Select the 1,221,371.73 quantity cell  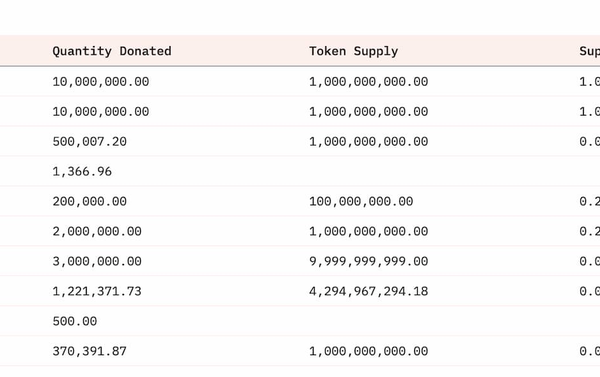pos(97,291)
